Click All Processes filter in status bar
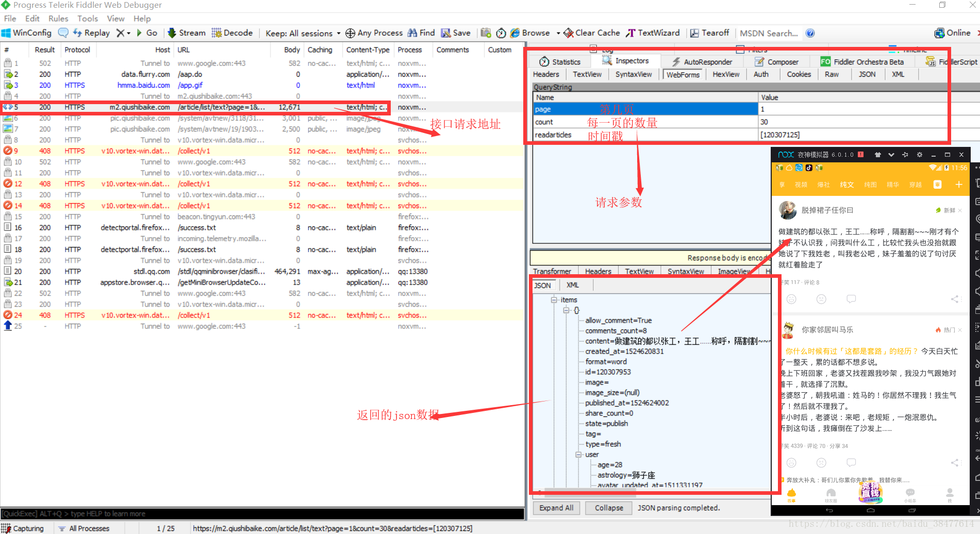Viewport: 980px width, 534px height. click(x=84, y=528)
